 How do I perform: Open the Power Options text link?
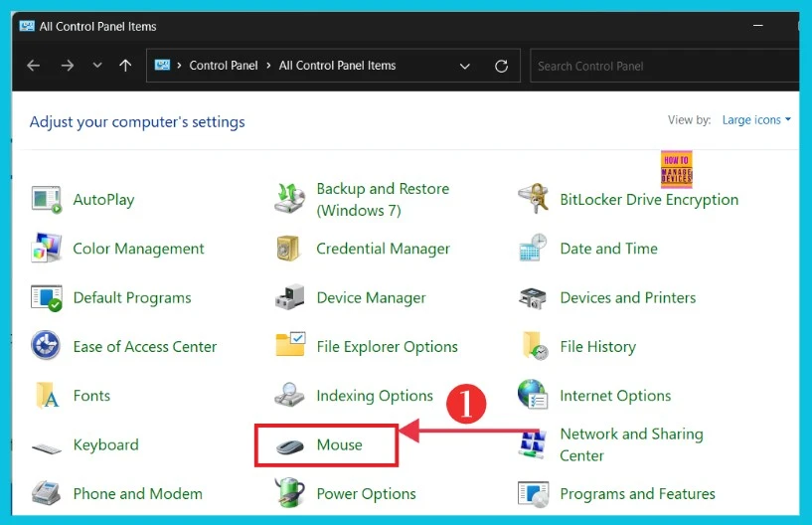point(366,494)
